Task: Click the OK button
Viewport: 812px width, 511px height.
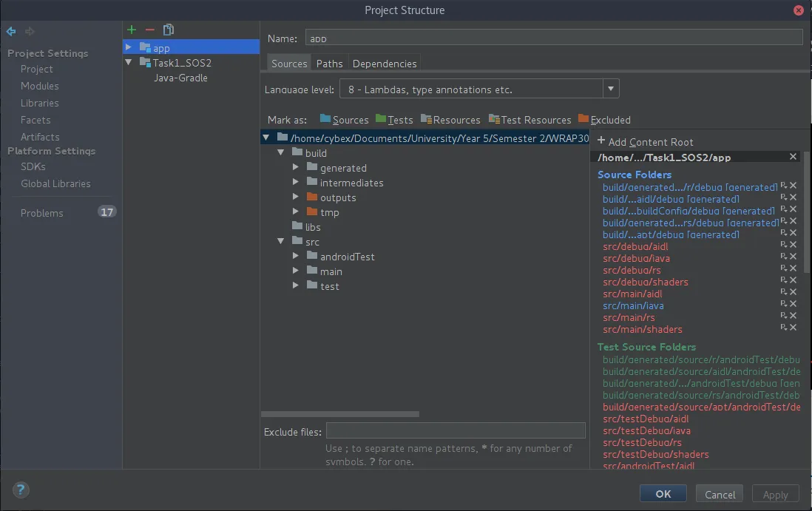Action: pos(663,494)
